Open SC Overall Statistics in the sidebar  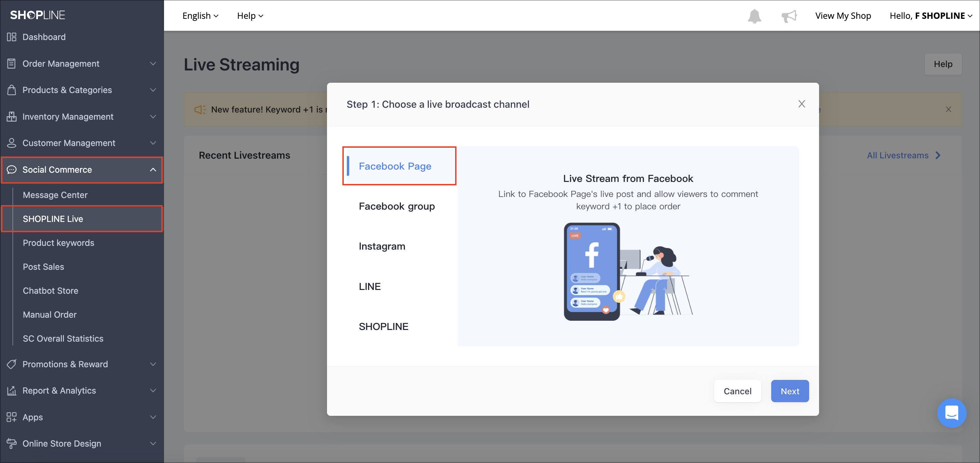(x=63, y=339)
